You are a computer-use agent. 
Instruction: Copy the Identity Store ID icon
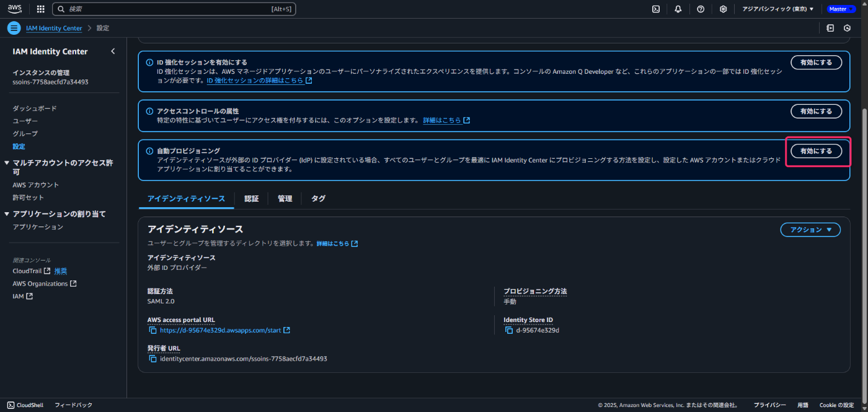click(x=509, y=330)
